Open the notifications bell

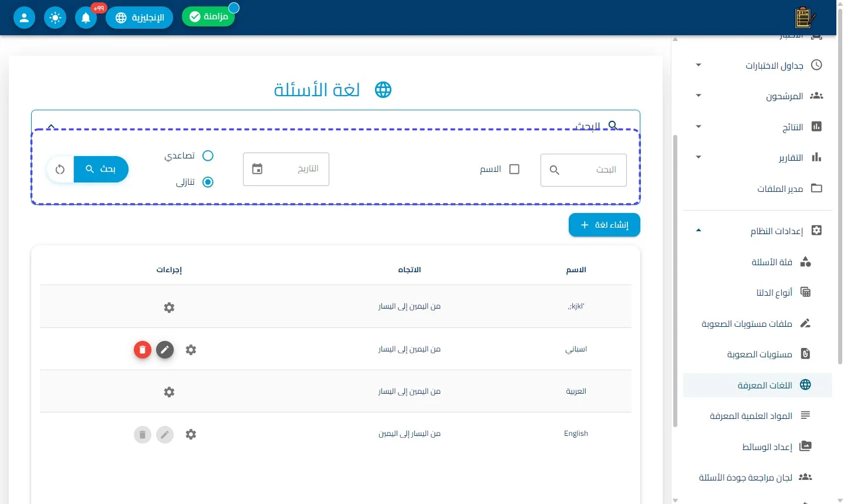(x=86, y=18)
